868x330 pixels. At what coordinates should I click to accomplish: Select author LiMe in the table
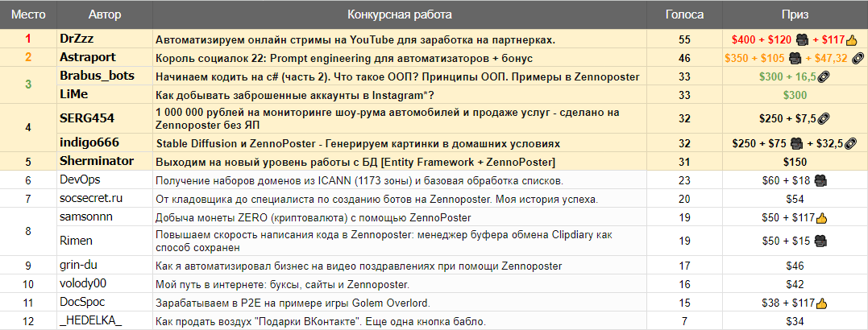click(74, 95)
